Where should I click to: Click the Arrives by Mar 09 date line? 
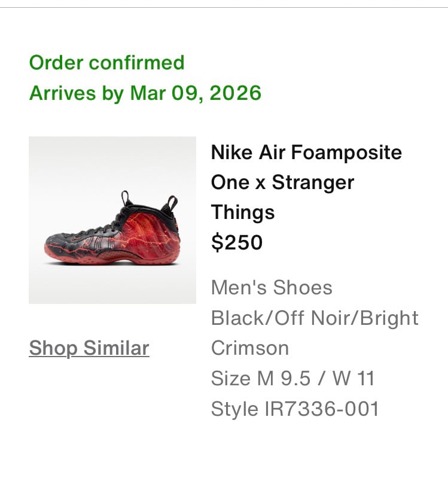pyautogui.click(x=145, y=93)
